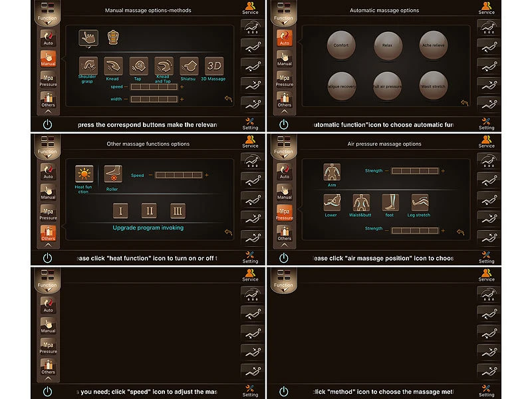Activate the 3D Massage icon

point(214,66)
